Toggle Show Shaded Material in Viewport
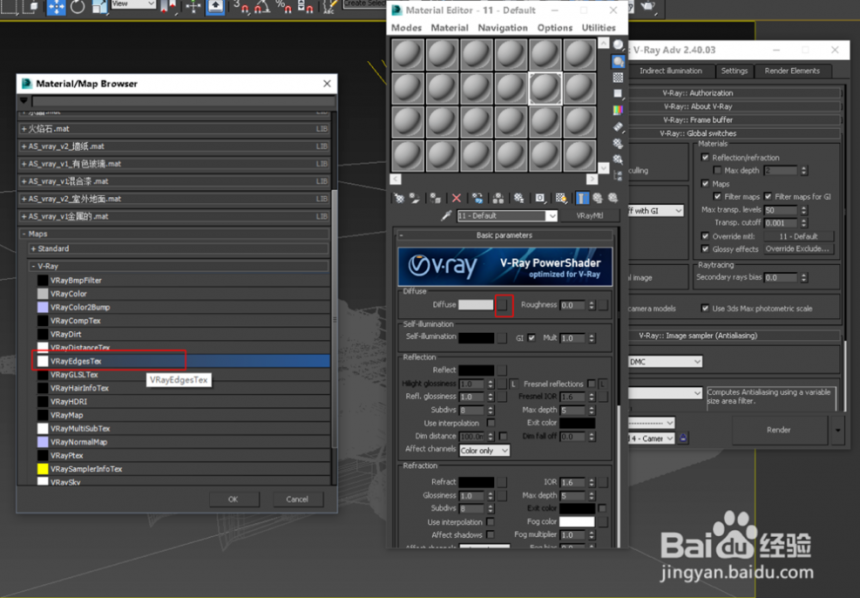This screenshot has width=860, height=598. coord(561,198)
